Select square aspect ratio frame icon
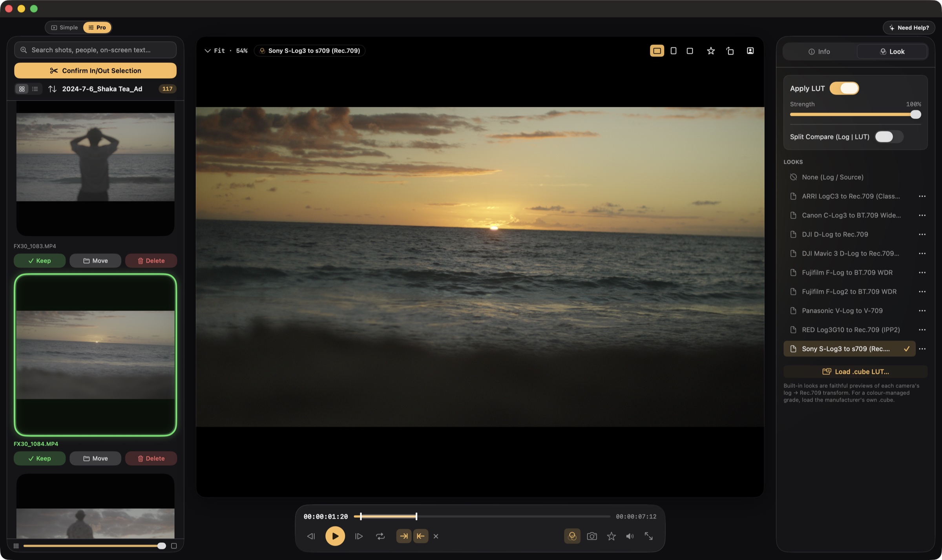The height and width of the screenshot is (560, 942). pos(690,51)
